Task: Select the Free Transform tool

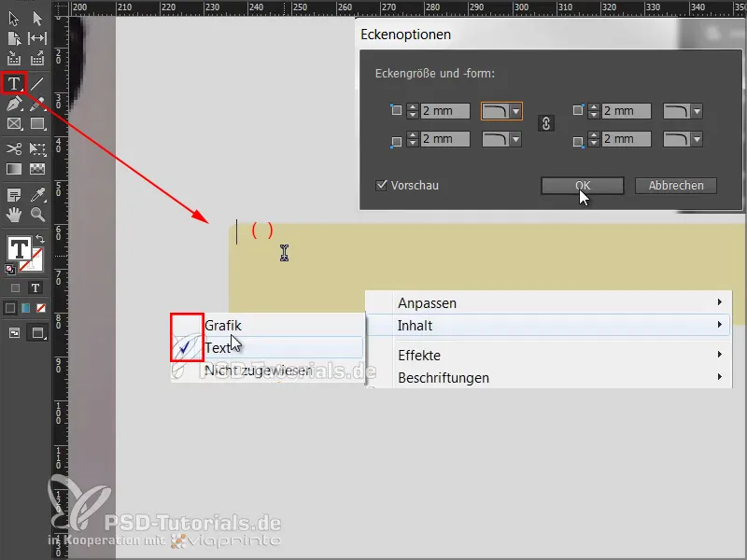Action: coord(37,148)
